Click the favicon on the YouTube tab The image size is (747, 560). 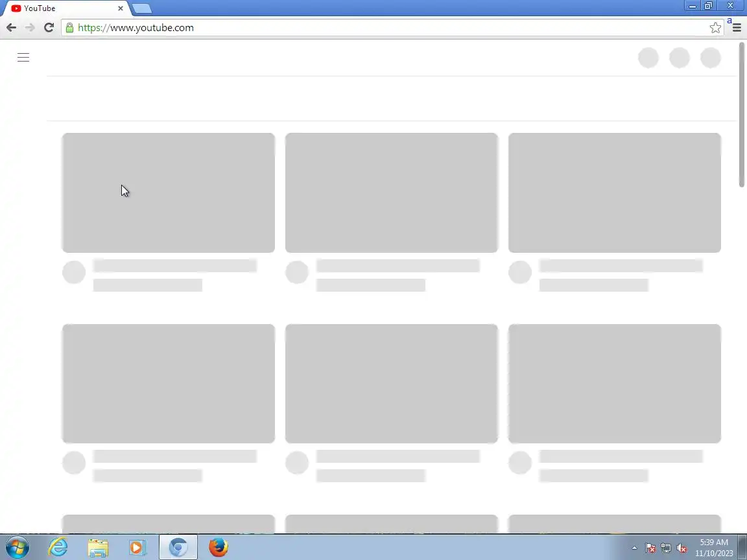click(16, 8)
